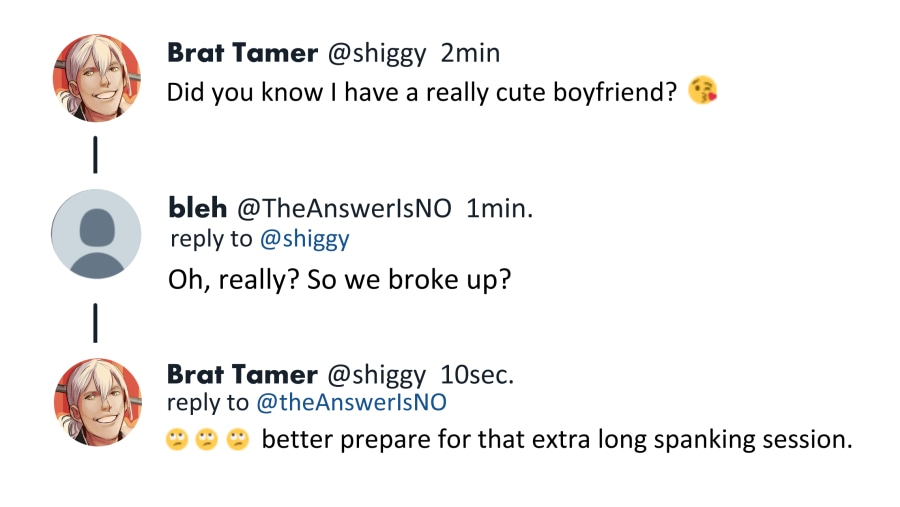This screenshot has width=900, height=507.
Task: Click Brat Tamer's avatar on the boyfriend tweet
Action: tap(97, 77)
